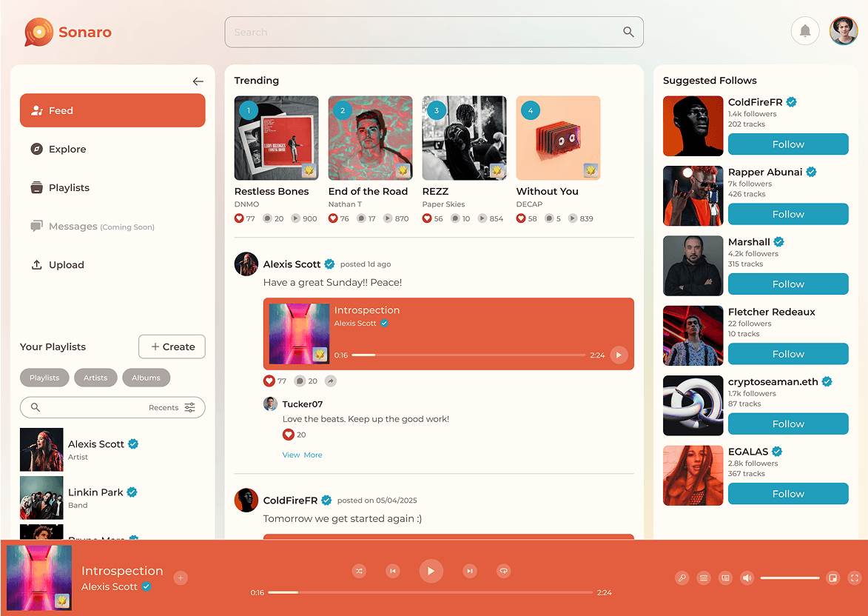Open the Upload page
The image size is (868, 616).
(57, 265)
